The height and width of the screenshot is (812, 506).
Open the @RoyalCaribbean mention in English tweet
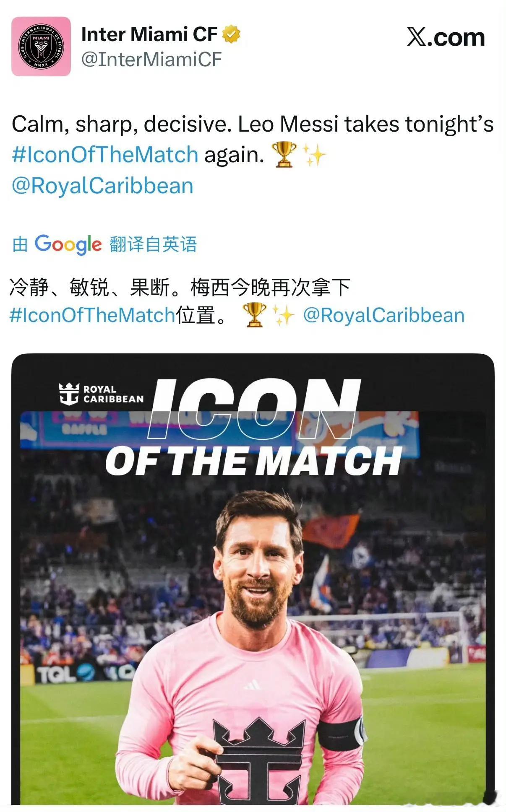coord(102,186)
